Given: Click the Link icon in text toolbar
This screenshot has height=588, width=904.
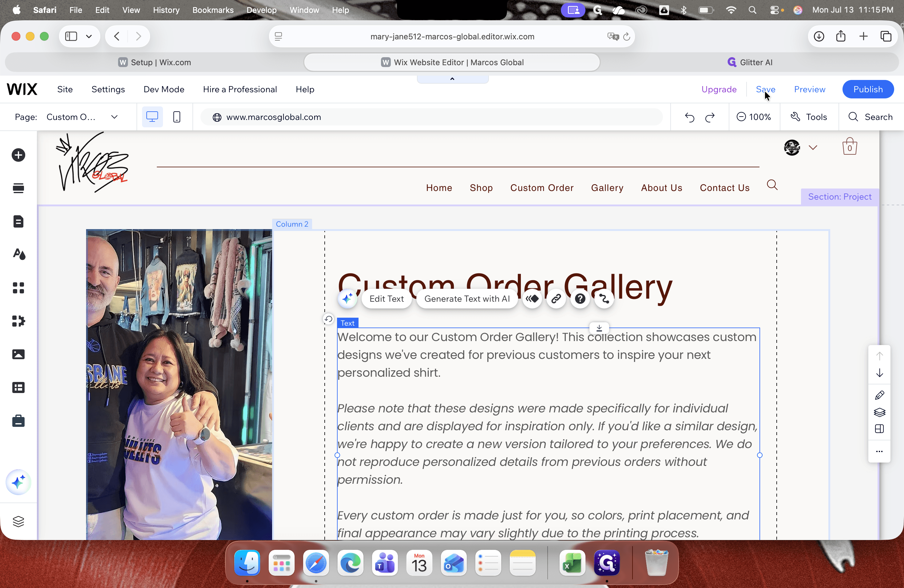Looking at the screenshot, I should 556,299.
